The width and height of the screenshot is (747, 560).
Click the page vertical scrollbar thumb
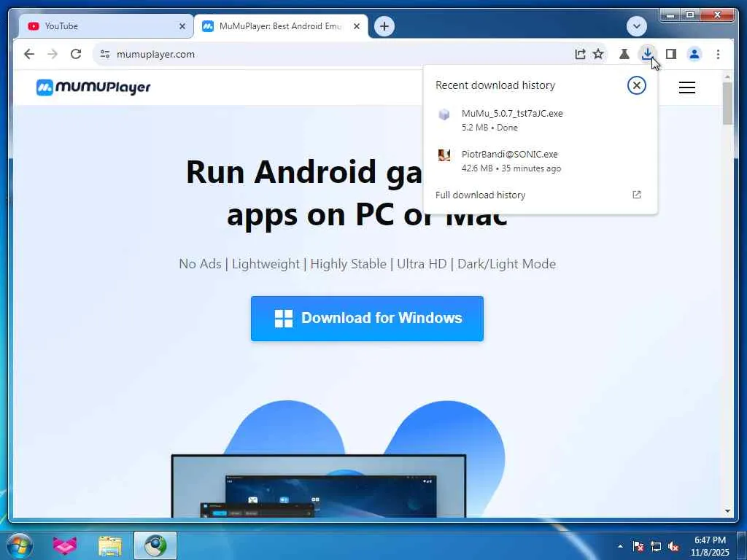[x=727, y=104]
